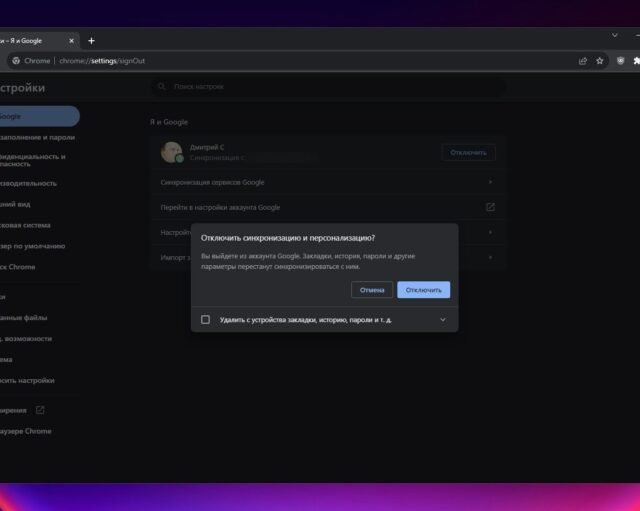The height and width of the screenshot is (511, 640).
Task: Select the 'Я и Google' sidebar item
Action: 39,116
